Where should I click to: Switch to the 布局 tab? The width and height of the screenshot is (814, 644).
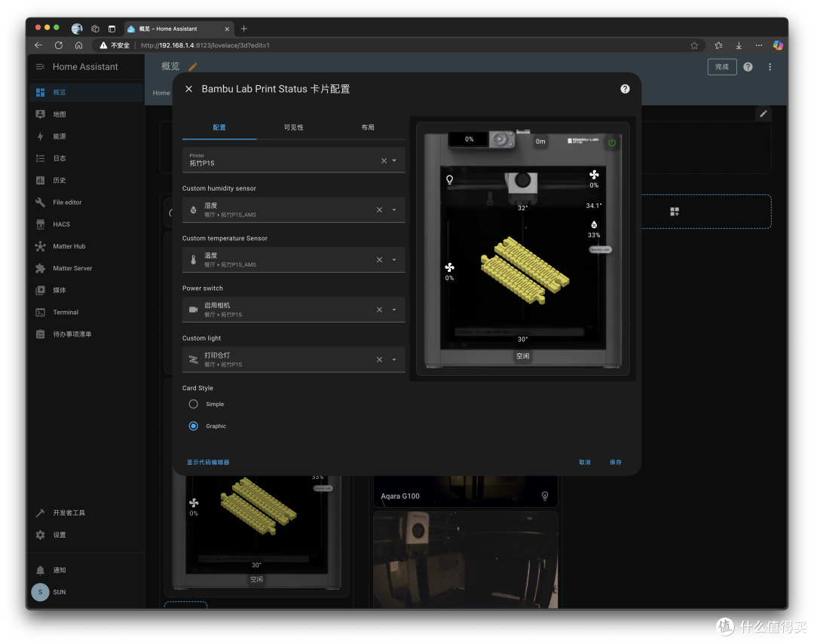coord(368,127)
